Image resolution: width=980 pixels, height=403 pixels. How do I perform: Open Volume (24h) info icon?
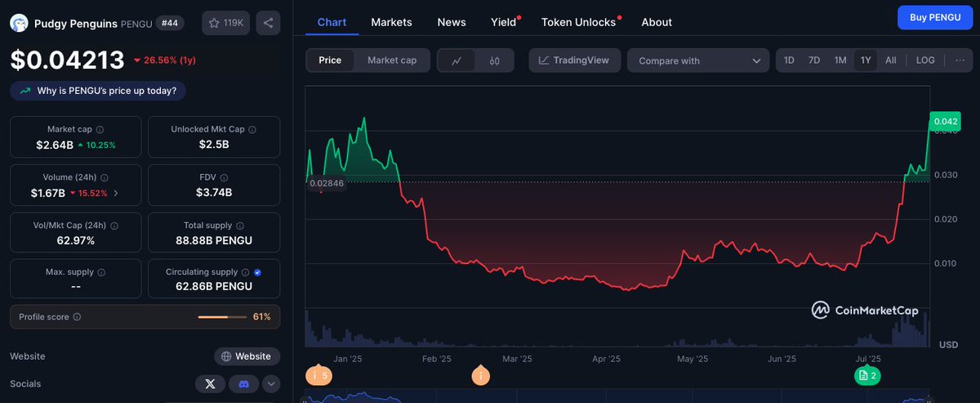tap(105, 177)
